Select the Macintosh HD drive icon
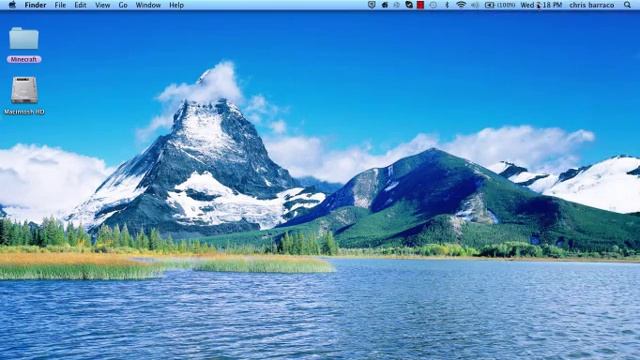This screenshot has width=640, height=360. pos(24,90)
